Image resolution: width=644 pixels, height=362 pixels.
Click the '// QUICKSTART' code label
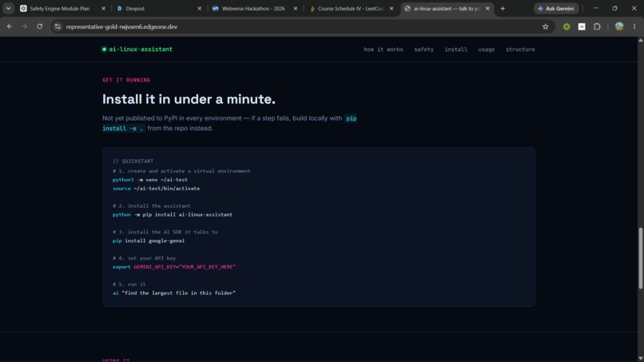(133, 161)
